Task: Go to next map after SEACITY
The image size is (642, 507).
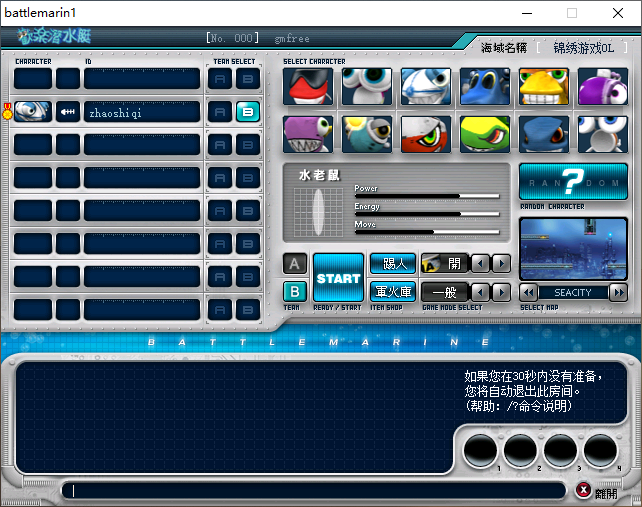Action: (x=618, y=293)
